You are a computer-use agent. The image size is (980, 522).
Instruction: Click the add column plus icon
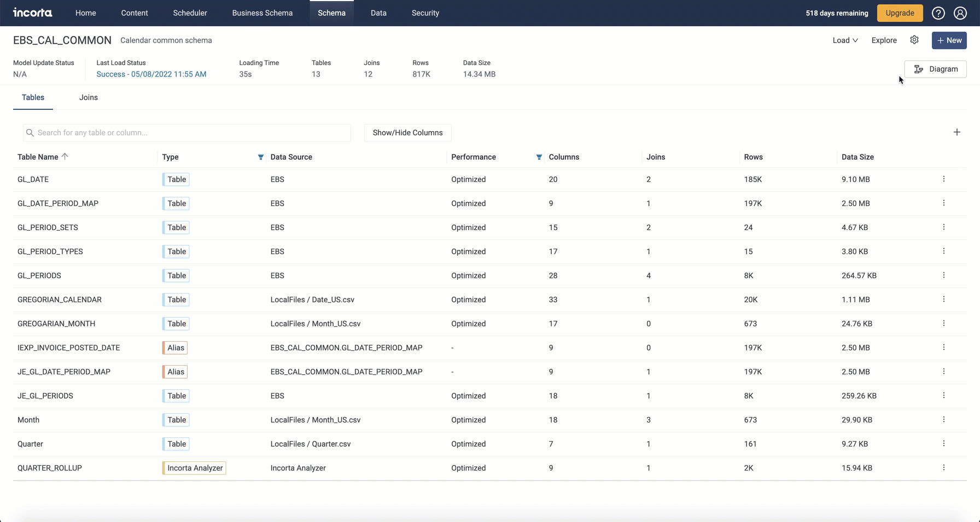(957, 132)
